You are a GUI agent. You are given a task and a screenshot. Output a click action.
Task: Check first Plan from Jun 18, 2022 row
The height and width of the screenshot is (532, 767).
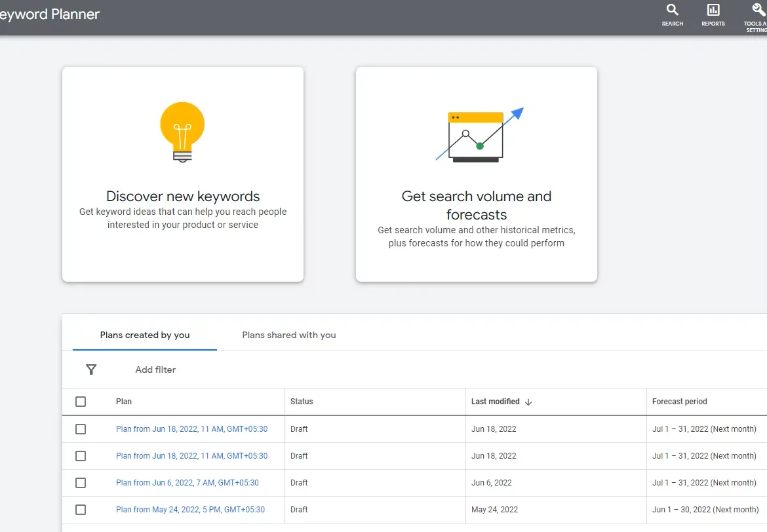tap(81, 429)
